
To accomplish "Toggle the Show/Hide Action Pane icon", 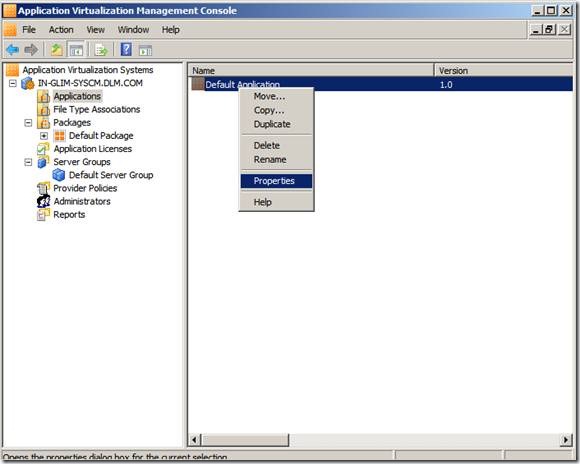I will coord(145,50).
